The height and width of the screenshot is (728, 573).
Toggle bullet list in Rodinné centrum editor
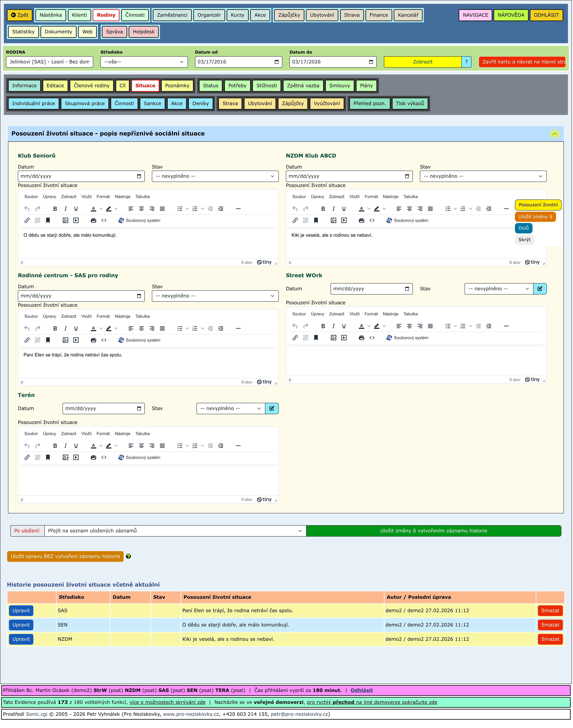pyautogui.click(x=180, y=329)
